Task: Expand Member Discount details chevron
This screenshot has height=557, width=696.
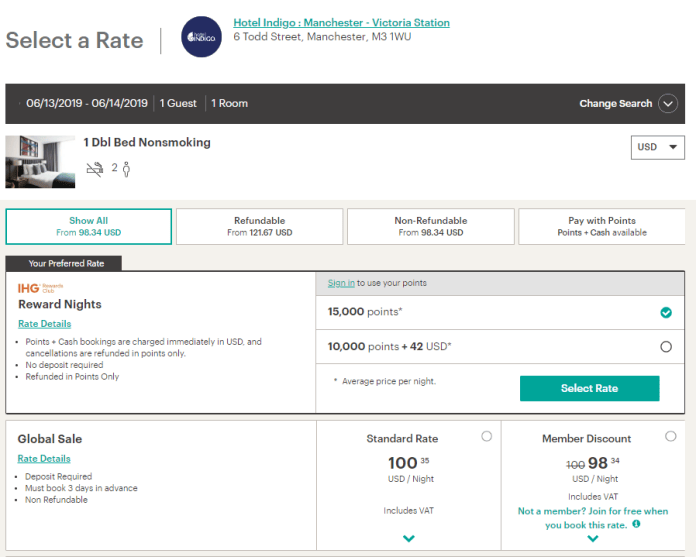Action: point(593,539)
